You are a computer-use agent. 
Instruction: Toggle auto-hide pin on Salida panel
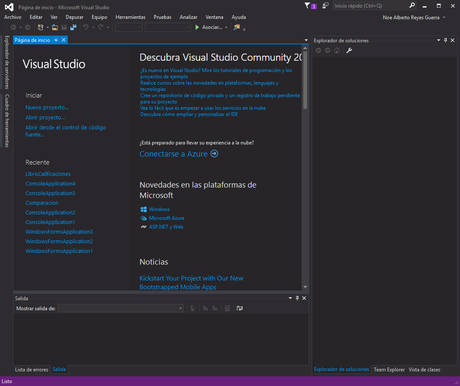pos(297,298)
